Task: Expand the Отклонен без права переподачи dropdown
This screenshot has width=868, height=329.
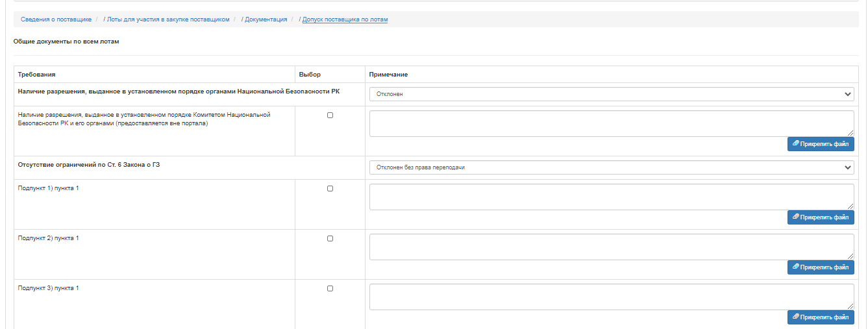Action: pyautogui.click(x=612, y=167)
